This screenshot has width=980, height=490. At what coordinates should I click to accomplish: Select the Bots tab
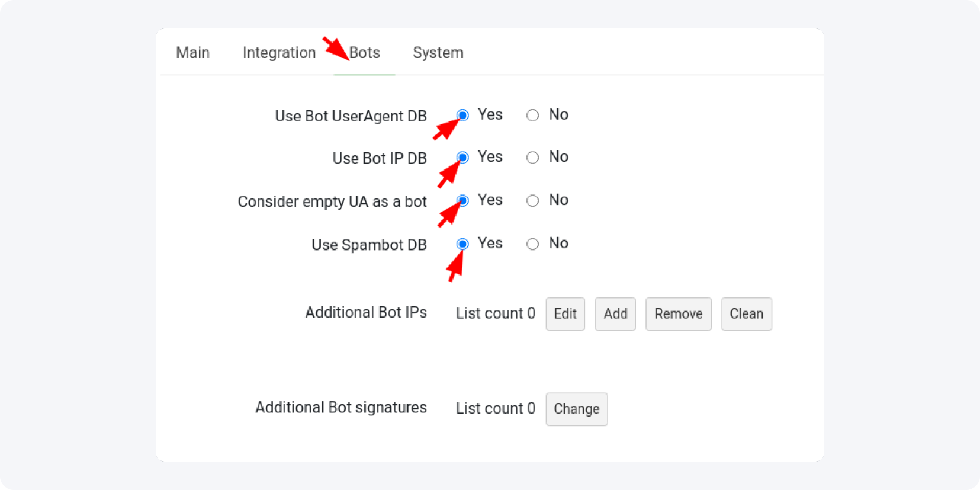(364, 53)
